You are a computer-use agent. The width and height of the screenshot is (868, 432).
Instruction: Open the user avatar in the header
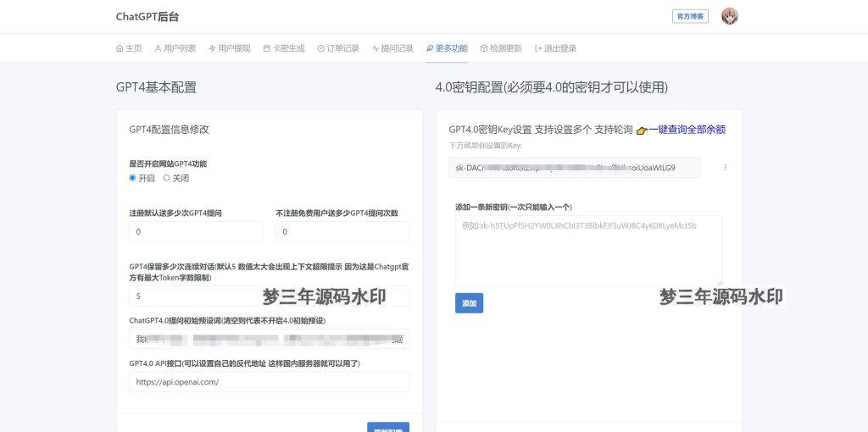coord(730,16)
